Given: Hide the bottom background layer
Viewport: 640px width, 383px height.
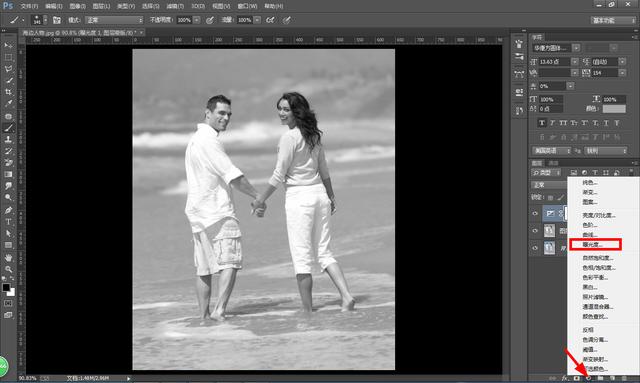Looking at the screenshot, I should [x=535, y=248].
